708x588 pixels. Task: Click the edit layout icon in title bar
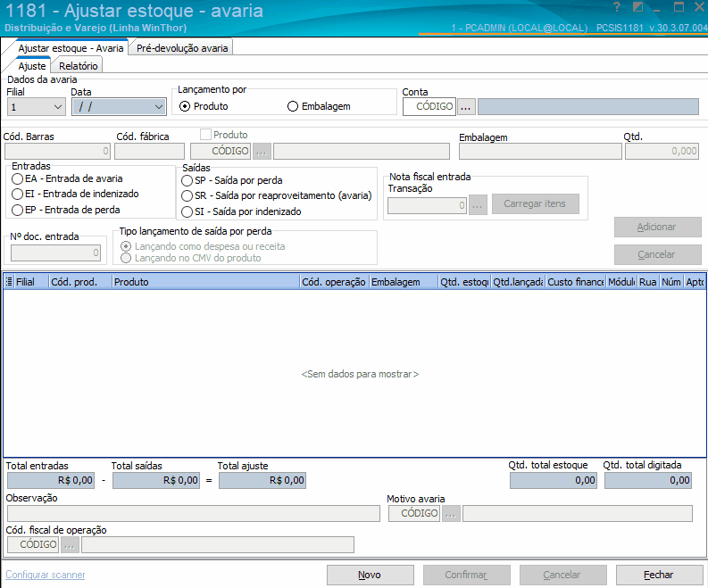637,7
